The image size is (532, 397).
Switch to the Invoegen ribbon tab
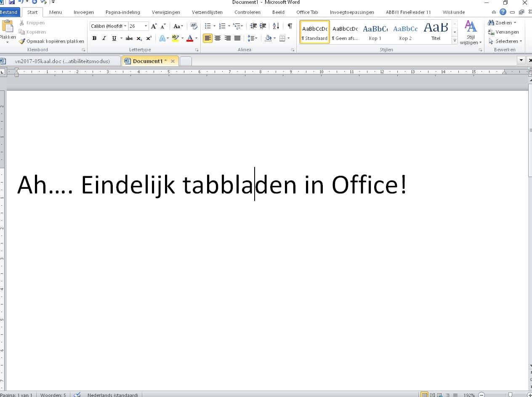[83, 12]
